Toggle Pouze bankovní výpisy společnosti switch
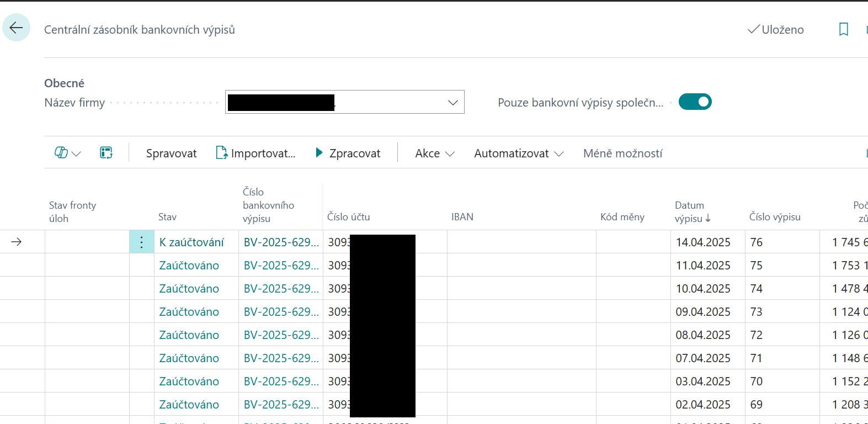Viewport: 868px width, 424px height. click(695, 102)
